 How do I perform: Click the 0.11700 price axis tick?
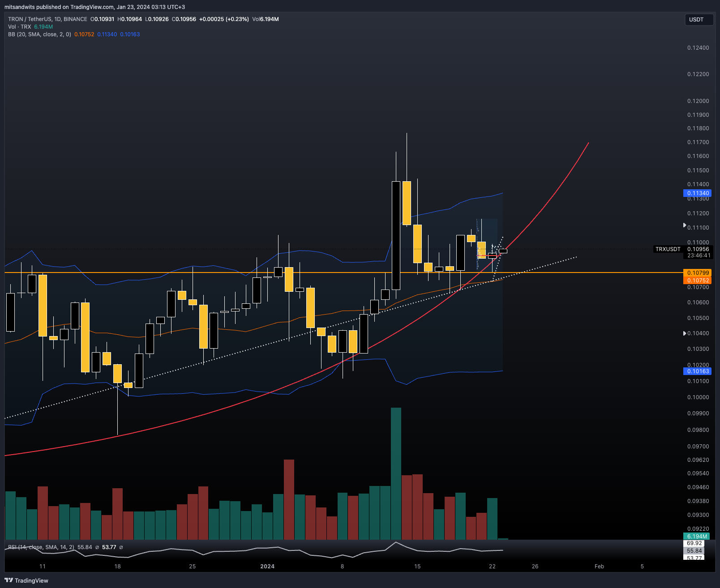coord(698,142)
